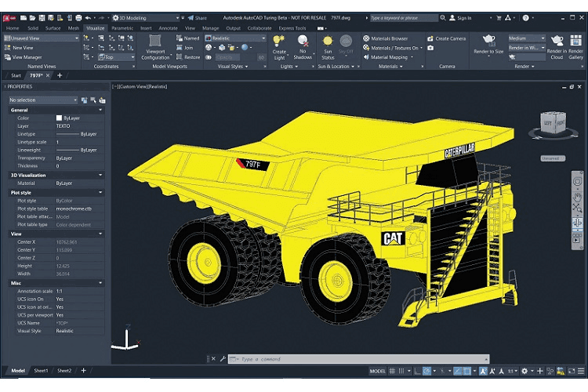Screen dimensions: 588x392
Task: Click the Material Mapping tool
Action: [x=385, y=57]
